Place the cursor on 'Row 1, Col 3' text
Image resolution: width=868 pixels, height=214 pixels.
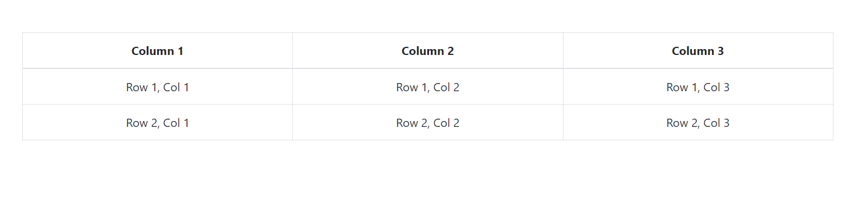[x=698, y=88]
